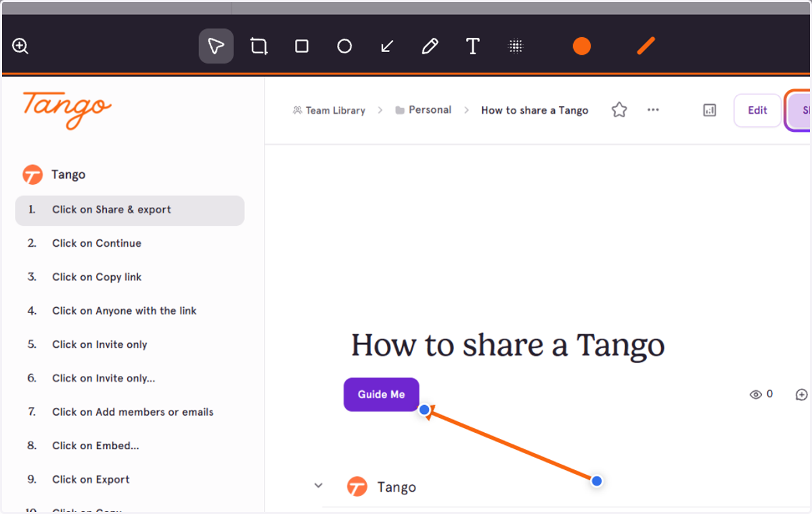
Task: Click the orange Tango app icon in sidebar
Action: (32, 174)
